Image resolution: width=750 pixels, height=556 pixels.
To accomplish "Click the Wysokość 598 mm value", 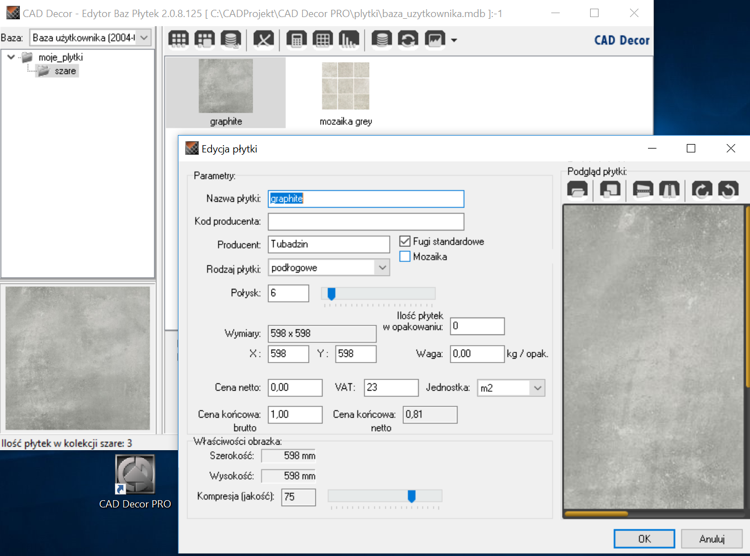I will pos(288,476).
